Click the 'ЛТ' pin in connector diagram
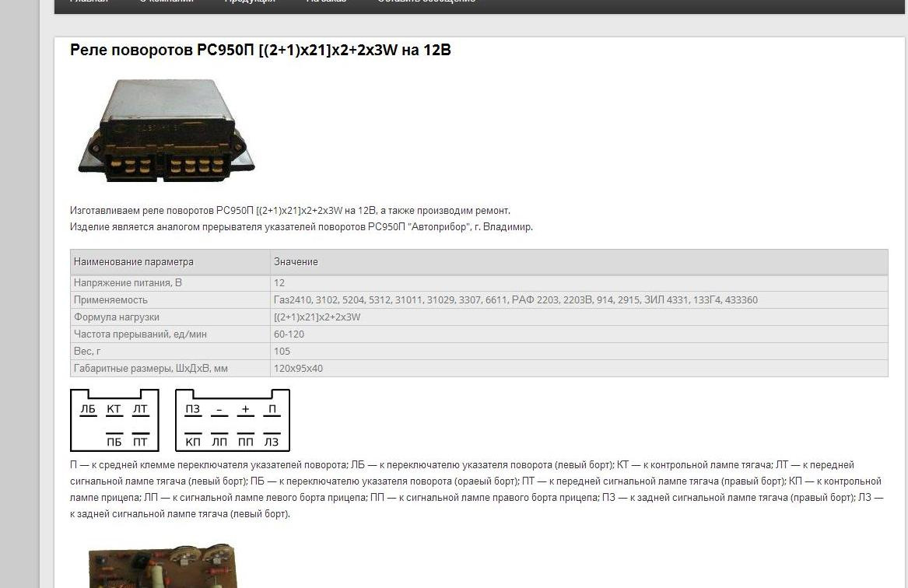The width and height of the screenshot is (908, 588). 140,409
